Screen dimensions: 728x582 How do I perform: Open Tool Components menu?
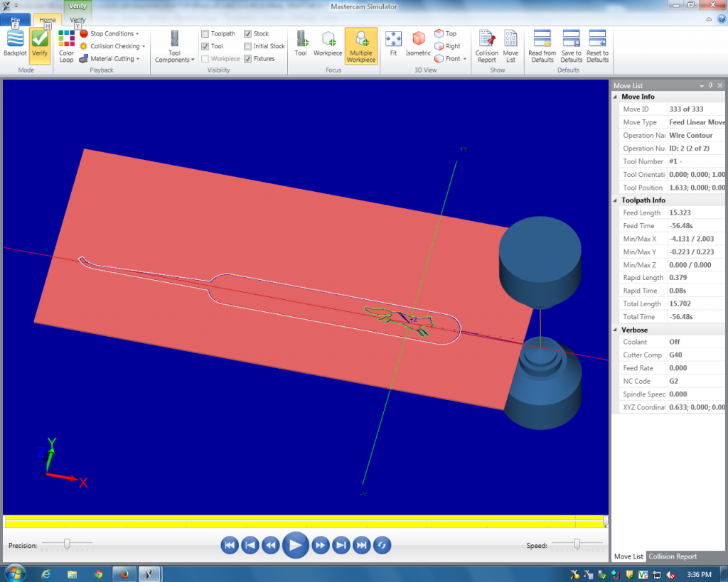(175, 46)
